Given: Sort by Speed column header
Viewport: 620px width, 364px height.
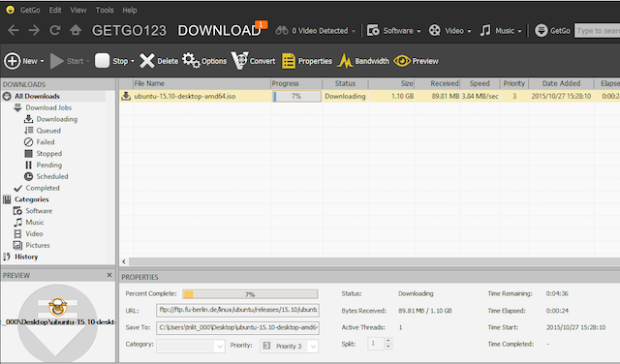Looking at the screenshot, I should coord(480,83).
